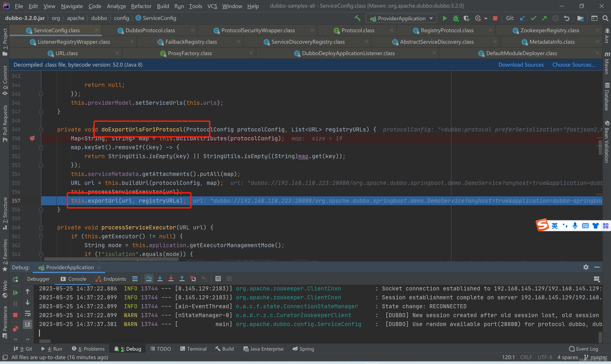The height and width of the screenshot is (364, 611).
Task: Collapse processServiceExecutor method at line 360
Action: 41,228
